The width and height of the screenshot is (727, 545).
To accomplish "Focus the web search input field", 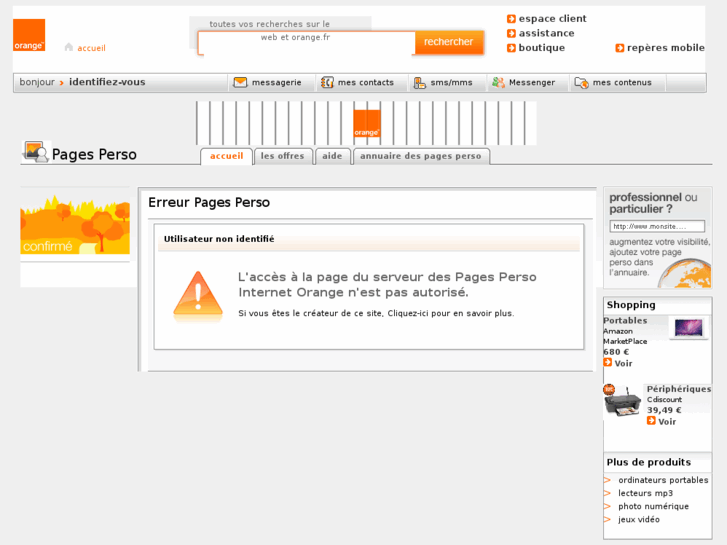I will coord(306,43).
